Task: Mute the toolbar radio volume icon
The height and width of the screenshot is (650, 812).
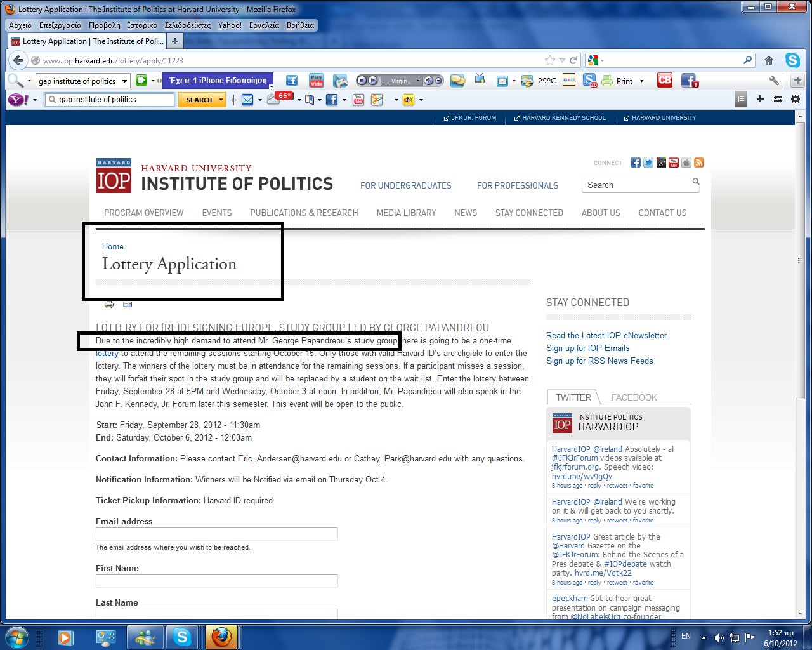Action: [428, 81]
